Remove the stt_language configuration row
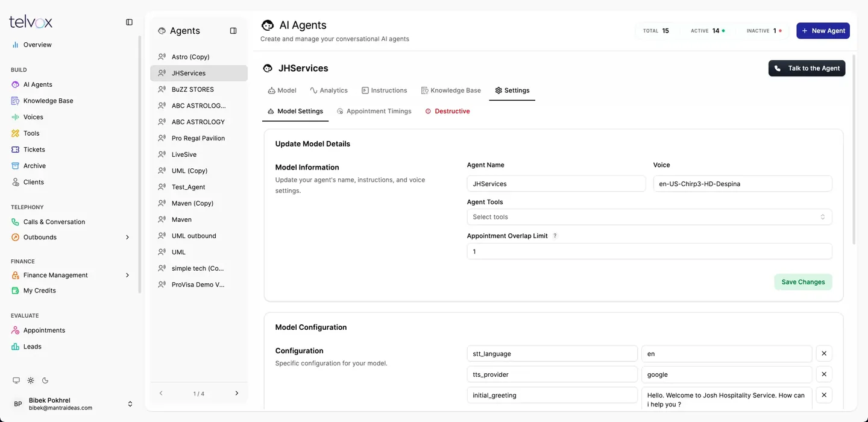 click(x=824, y=354)
